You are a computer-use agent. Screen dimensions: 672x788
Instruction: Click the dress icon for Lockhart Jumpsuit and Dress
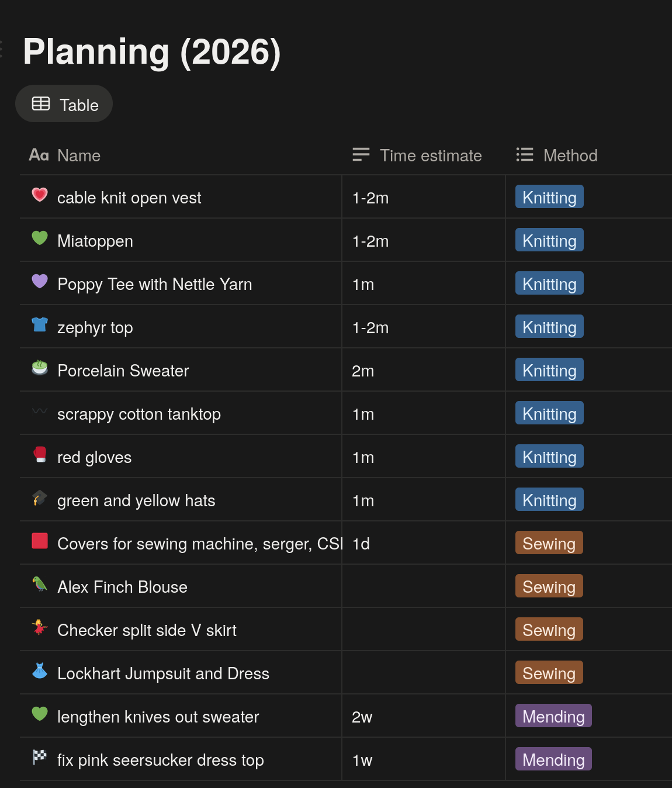pyautogui.click(x=39, y=672)
